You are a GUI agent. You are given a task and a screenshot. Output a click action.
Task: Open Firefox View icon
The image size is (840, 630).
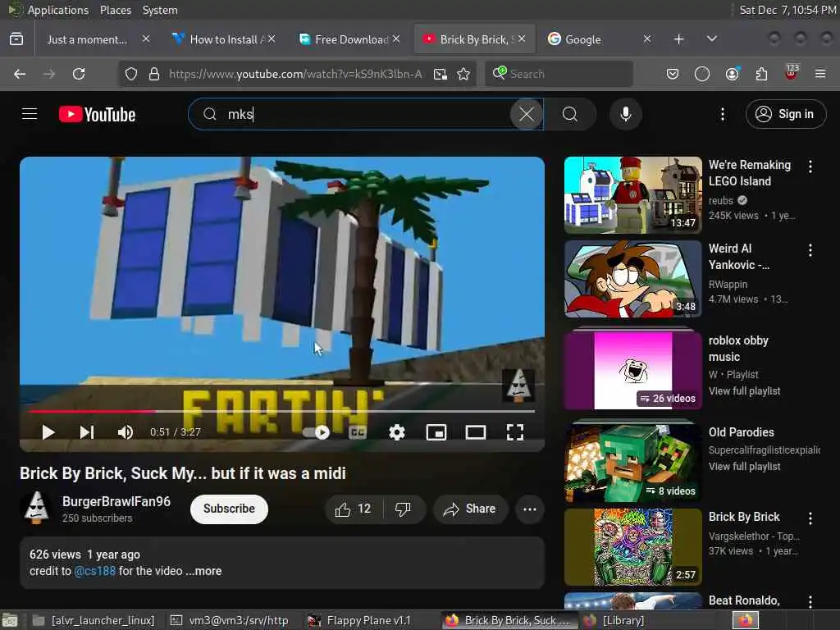click(x=16, y=39)
